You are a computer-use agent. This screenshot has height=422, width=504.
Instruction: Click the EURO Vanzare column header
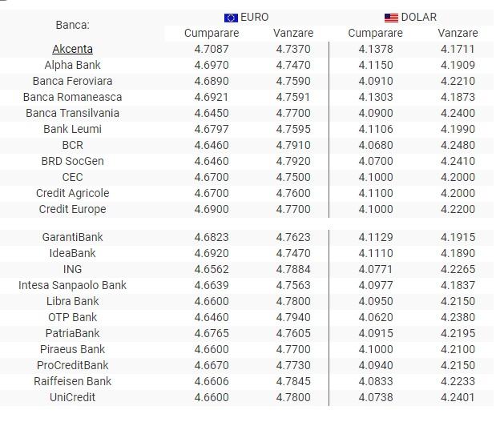pyautogui.click(x=292, y=33)
